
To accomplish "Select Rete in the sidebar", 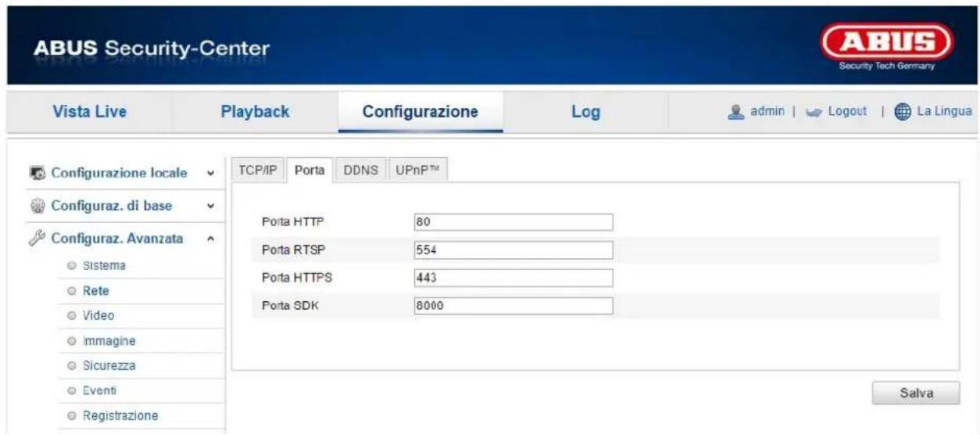I will coord(97,291).
